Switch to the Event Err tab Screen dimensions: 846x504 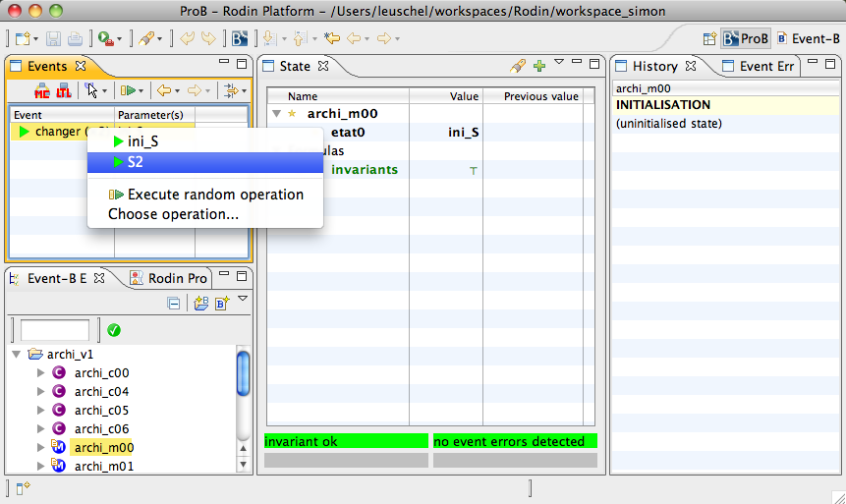tap(764, 67)
